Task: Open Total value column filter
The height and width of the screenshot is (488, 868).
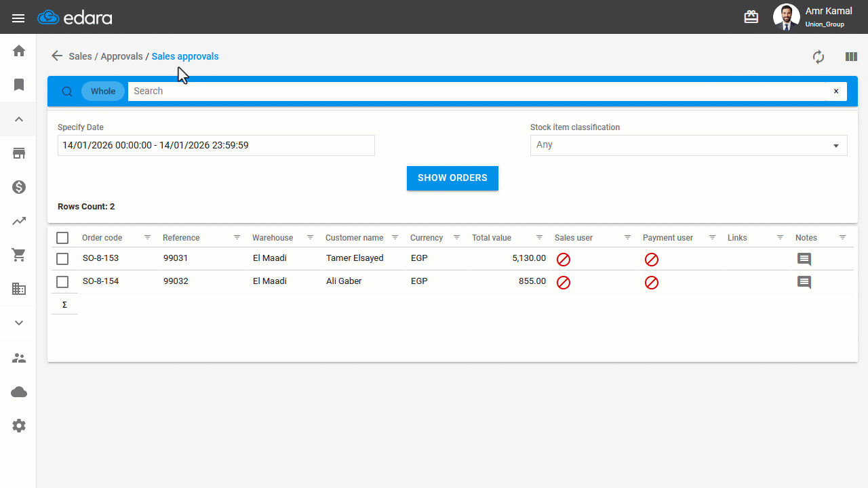Action: tap(539, 238)
